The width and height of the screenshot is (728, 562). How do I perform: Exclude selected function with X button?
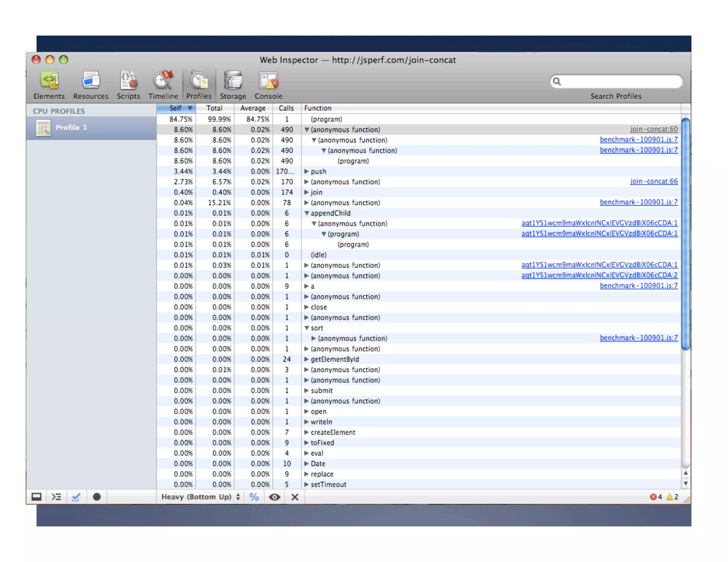(295, 497)
